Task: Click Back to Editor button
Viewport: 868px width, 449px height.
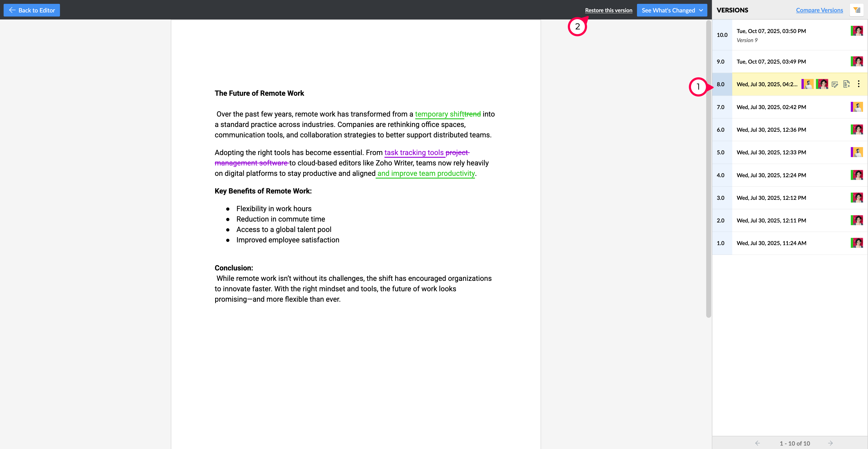Action: click(32, 10)
